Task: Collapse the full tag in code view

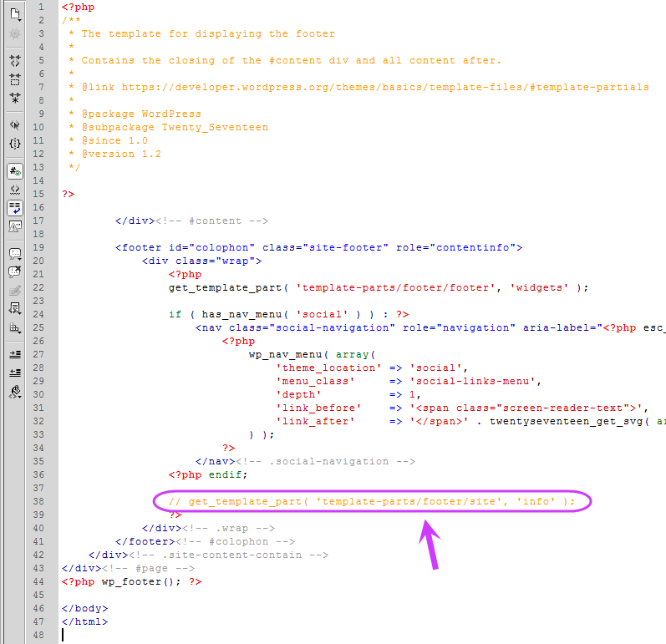Action: (x=15, y=61)
